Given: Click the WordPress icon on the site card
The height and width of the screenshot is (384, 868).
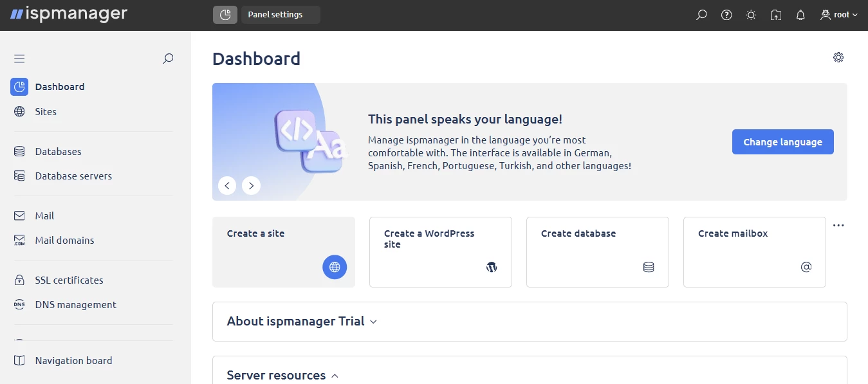Looking at the screenshot, I should coord(492,266).
